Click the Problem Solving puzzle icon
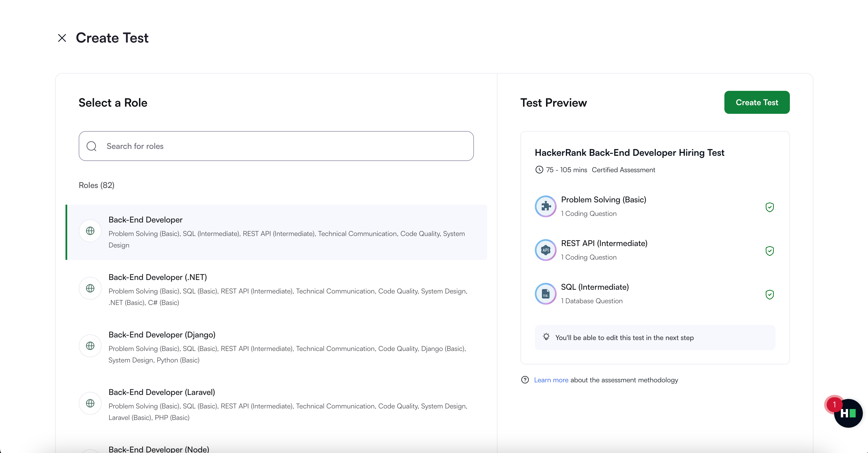This screenshot has height=453, width=868. click(x=545, y=206)
